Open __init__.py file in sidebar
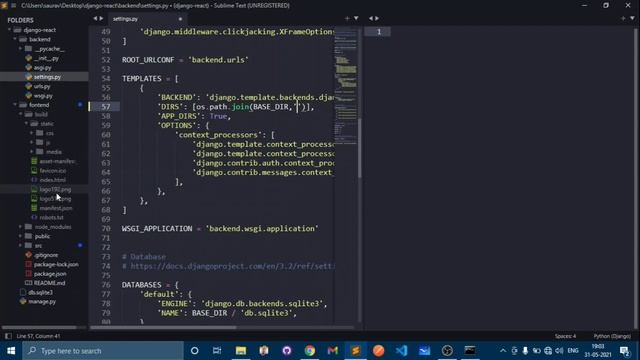 pos(46,58)
